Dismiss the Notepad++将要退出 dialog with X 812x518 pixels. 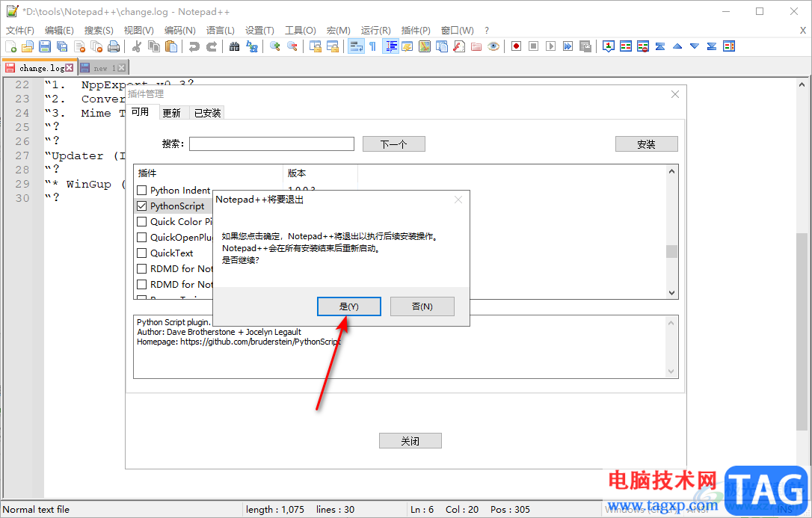click(458, 200)
